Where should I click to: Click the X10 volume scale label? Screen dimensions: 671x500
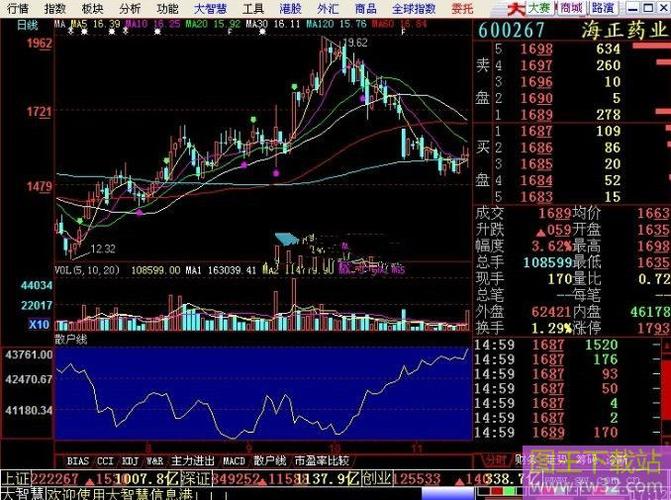tap(39, 325)
